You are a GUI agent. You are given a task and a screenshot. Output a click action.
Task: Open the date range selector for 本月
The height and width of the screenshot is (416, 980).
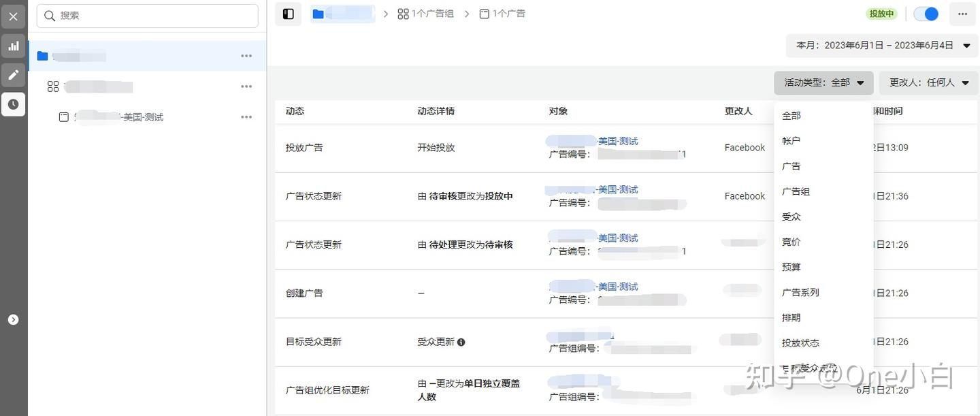[881, 45]
